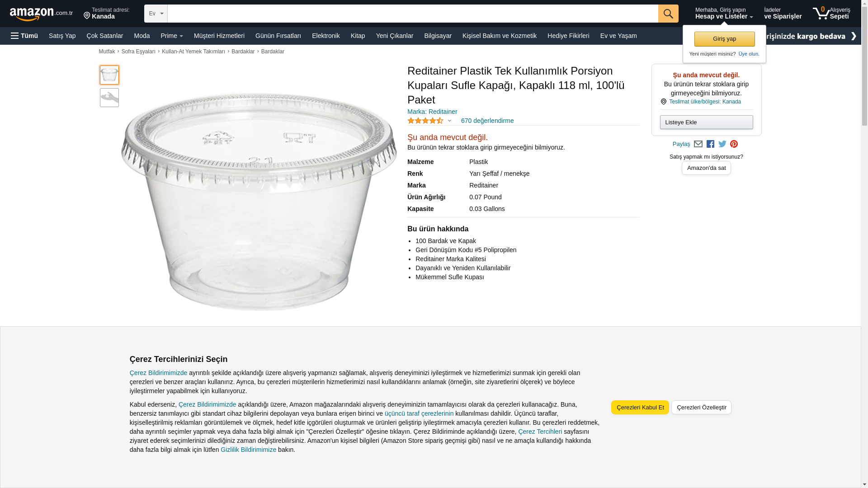Go to Amazon.com.tr home logo
This screenshot has height=488, width=868.
[x=41, y=14]
